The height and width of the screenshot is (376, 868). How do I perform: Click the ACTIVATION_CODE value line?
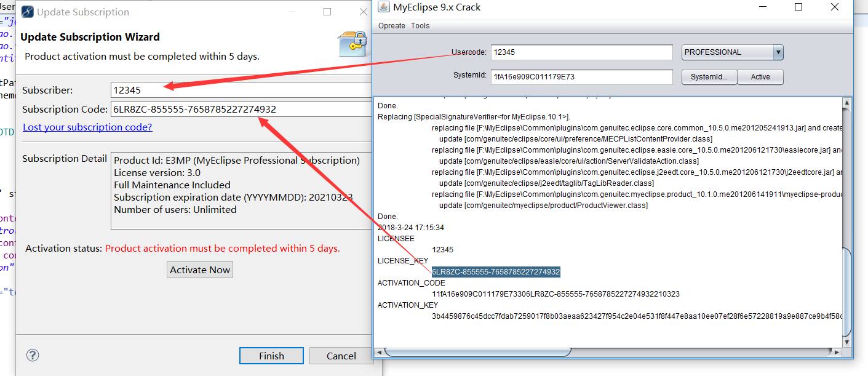[x=555, y=294]
